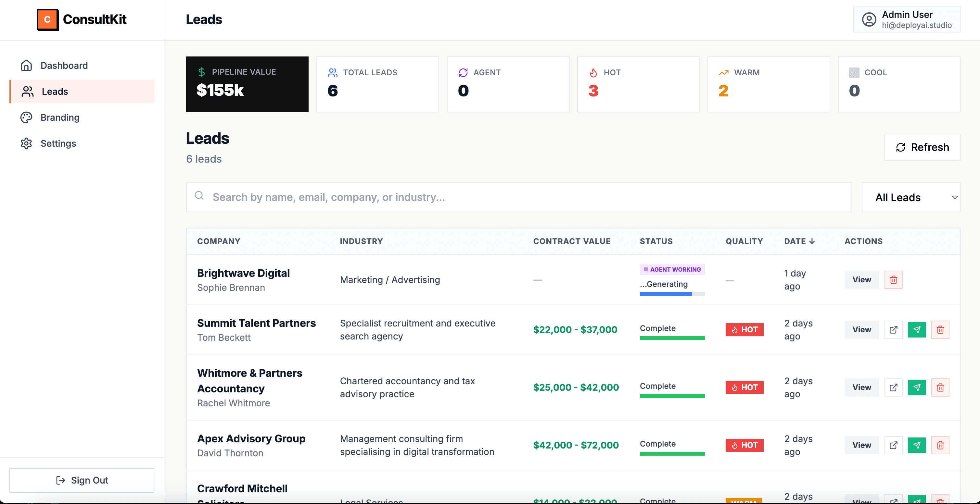Viewport: 980px width, 504px height.
Task: Open the Dashboard page from the sidebar
Action: [x=64, y=65]
